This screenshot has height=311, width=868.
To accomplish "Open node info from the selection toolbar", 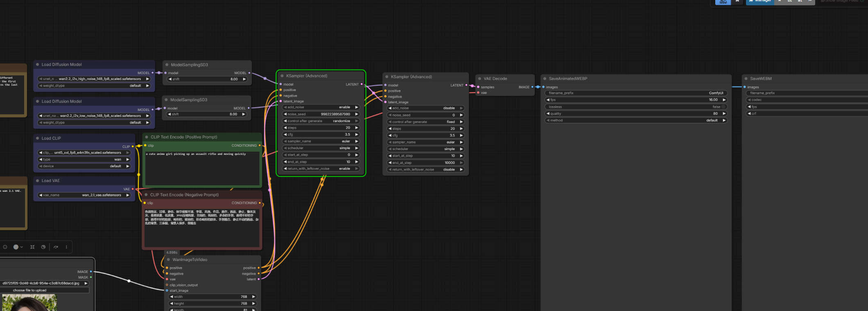I will click(5, 247).
